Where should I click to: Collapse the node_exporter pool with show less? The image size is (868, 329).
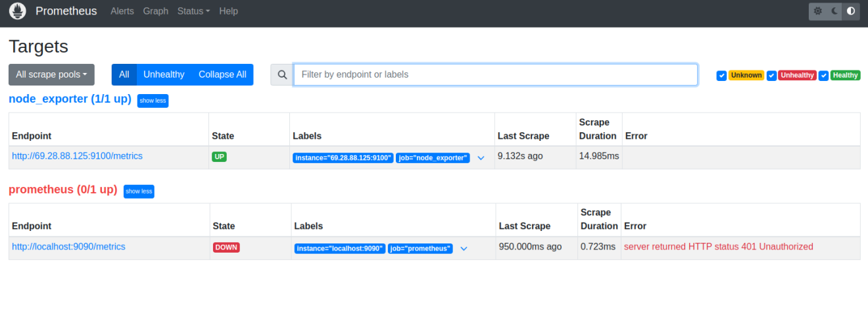[x=153, y=101]
